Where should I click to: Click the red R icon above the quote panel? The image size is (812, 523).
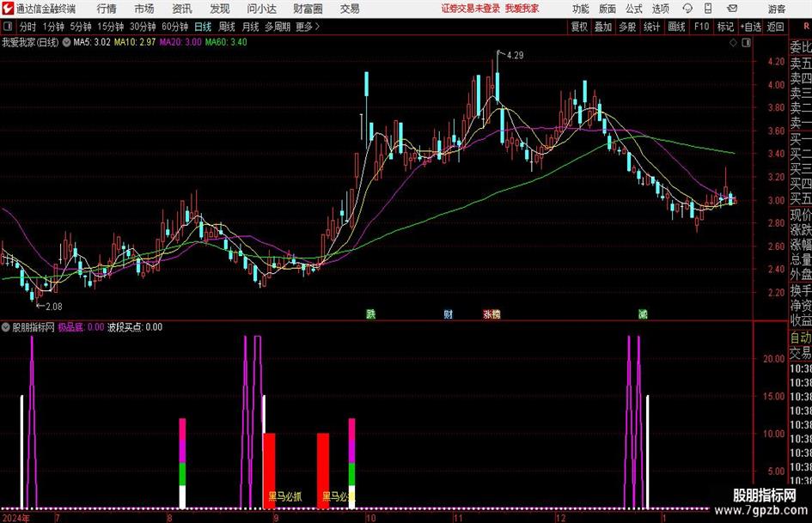pos(806,27)
